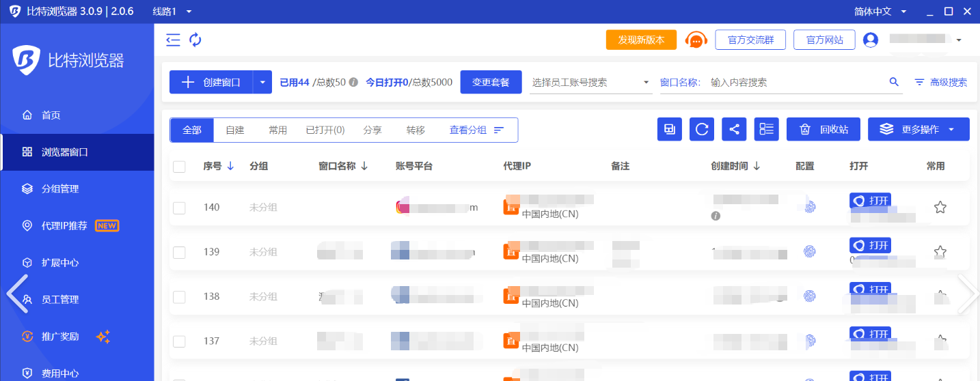980x381 pixels.
Task: Open fingerprint config for row 138
Action: (x=810, y=296)
